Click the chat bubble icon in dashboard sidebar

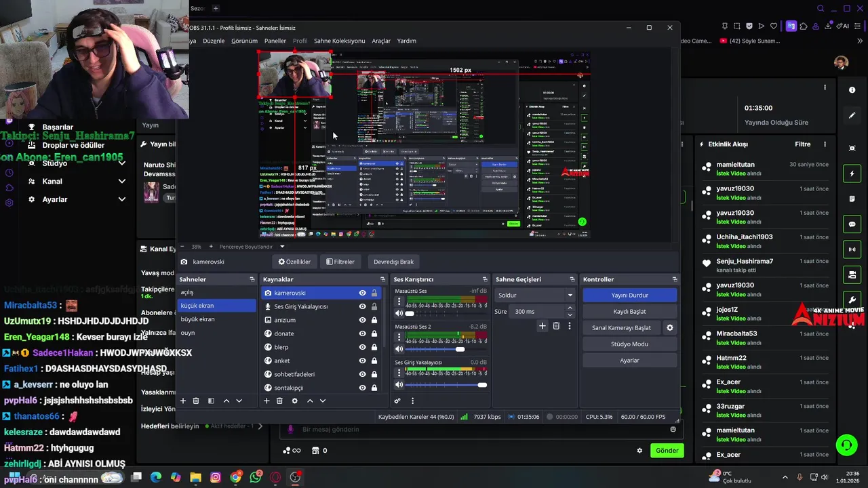point(852,224)
